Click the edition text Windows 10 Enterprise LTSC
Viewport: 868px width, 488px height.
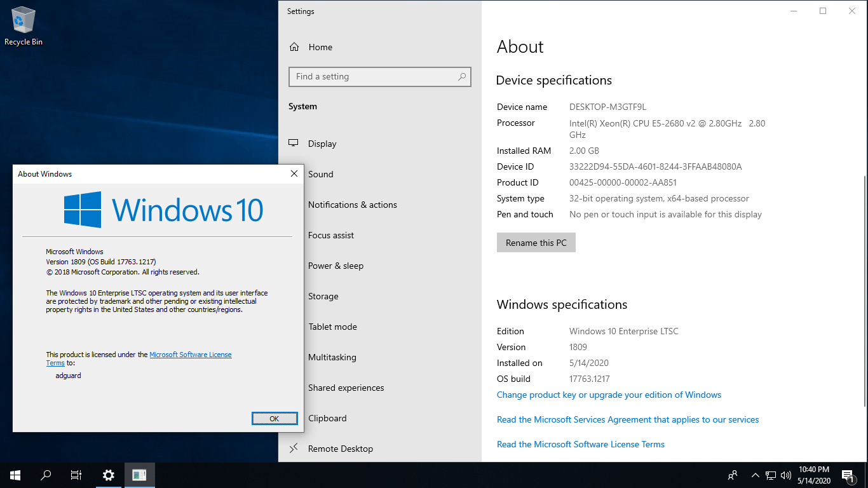pos(624,331)
